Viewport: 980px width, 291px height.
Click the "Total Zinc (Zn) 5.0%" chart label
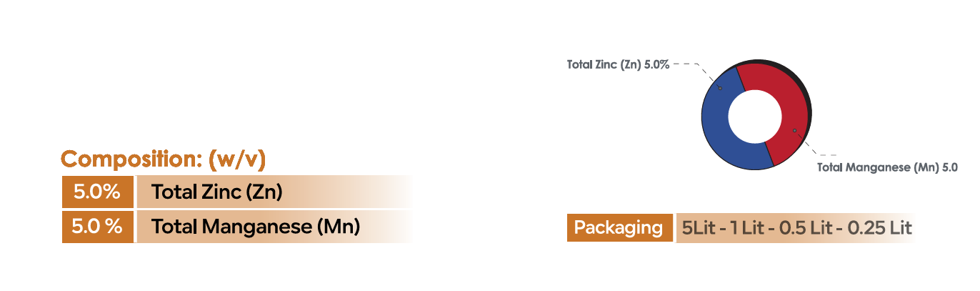tap(618, 64)
